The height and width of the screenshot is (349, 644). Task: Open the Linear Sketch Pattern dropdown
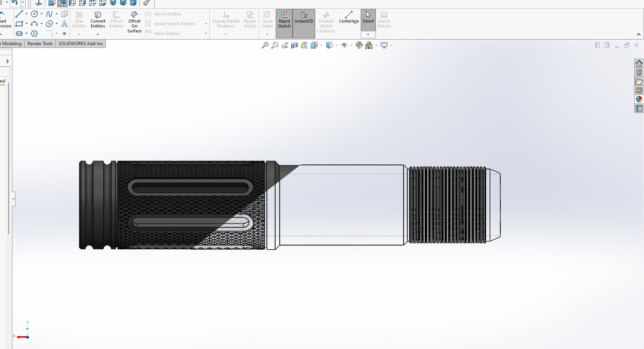click(206, 24)
